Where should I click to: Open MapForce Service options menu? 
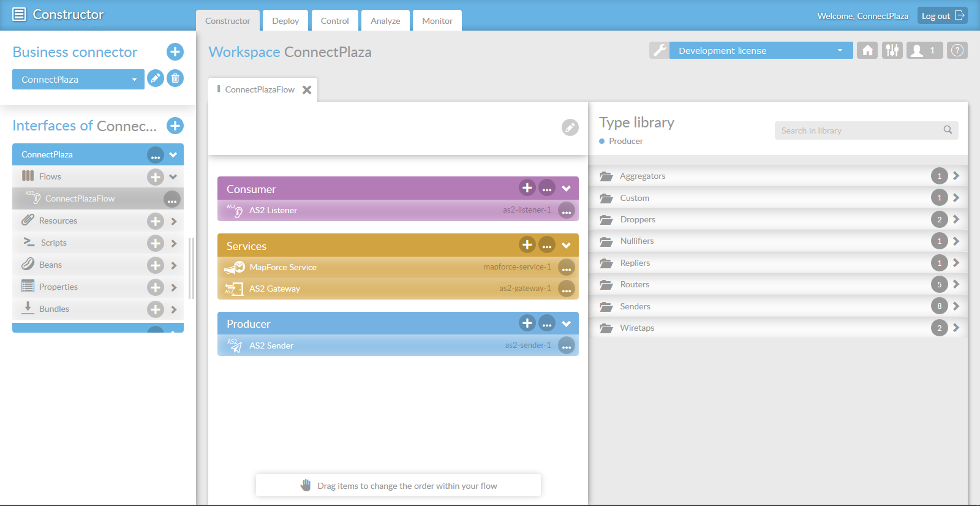[x=567, y=267]
